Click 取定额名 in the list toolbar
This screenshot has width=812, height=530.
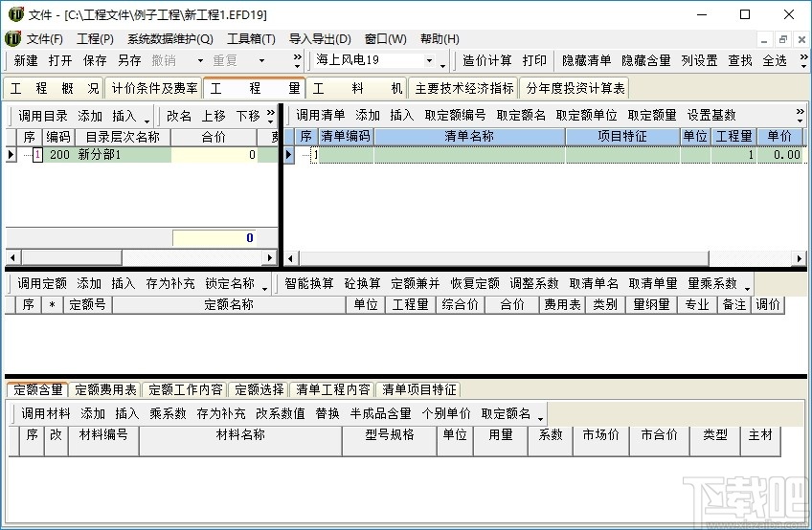521,116
